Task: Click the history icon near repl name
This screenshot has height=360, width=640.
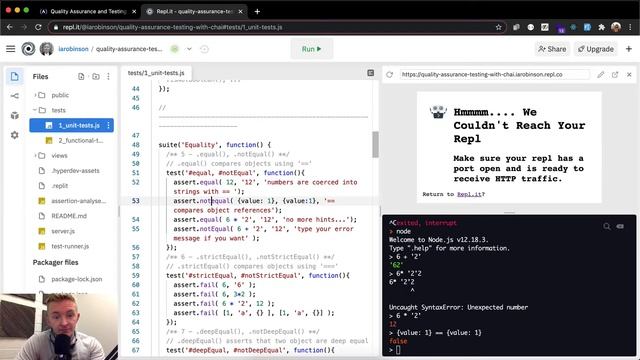Action: [204, 49]
